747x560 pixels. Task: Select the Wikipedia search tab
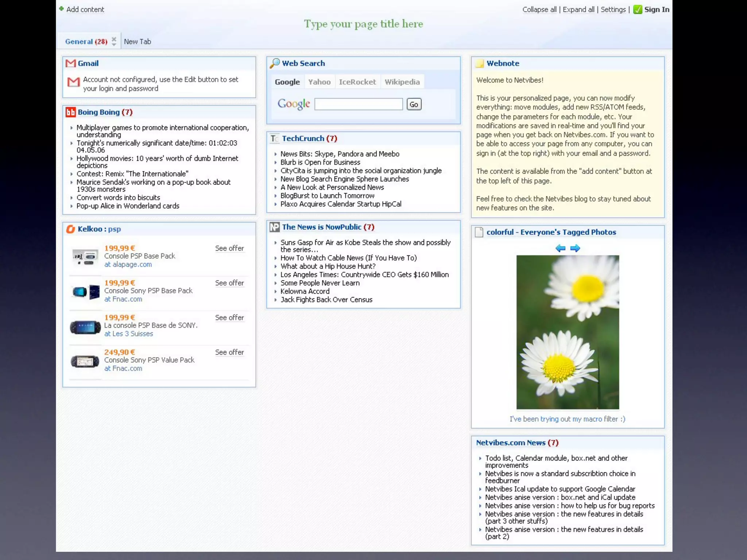click(x=402, y=82)
